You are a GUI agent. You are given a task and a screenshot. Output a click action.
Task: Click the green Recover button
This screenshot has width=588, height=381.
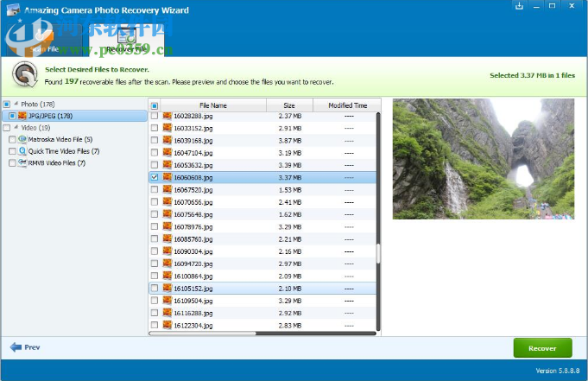coord(542,348)
